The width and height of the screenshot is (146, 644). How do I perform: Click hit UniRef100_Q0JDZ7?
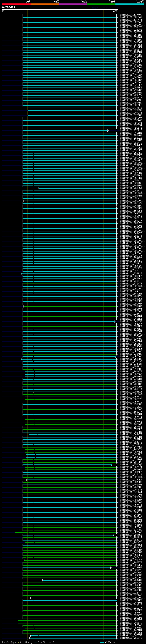pyautogui.click(x=131, y=58)
